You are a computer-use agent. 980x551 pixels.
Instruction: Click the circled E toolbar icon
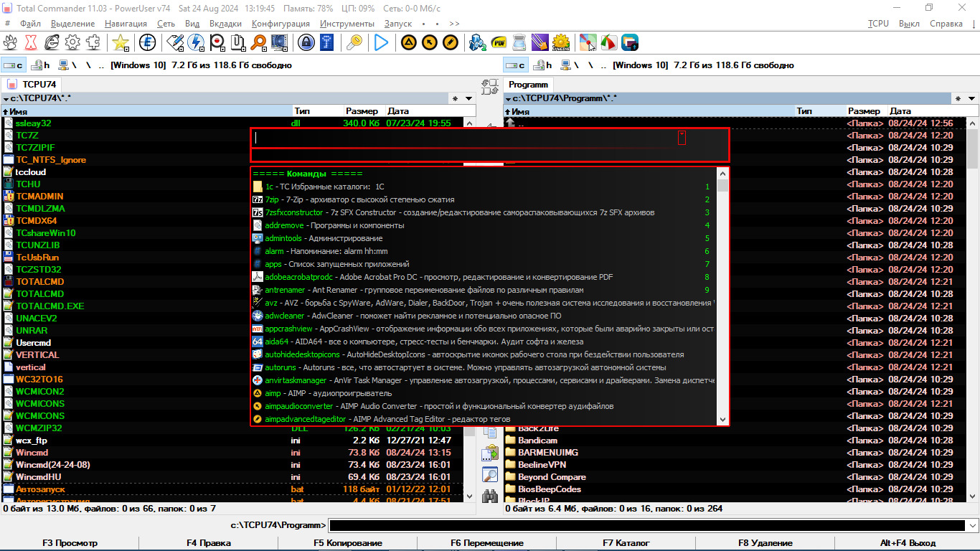coord(147,42)
